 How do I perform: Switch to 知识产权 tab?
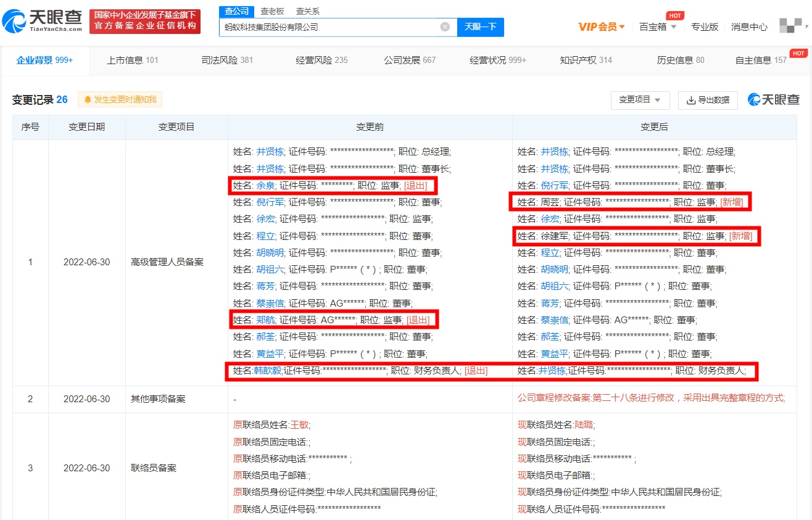[x=586, y=60]
